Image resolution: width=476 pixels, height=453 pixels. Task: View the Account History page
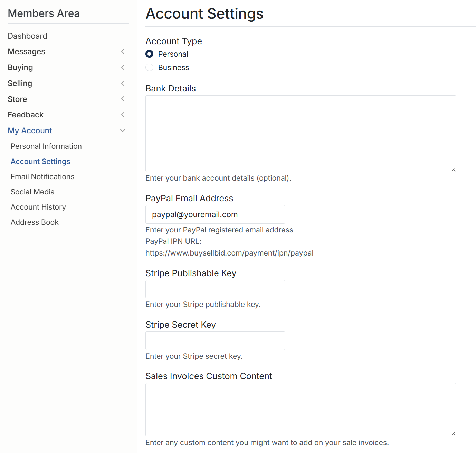pyautogui.click(x=38, y=207)
